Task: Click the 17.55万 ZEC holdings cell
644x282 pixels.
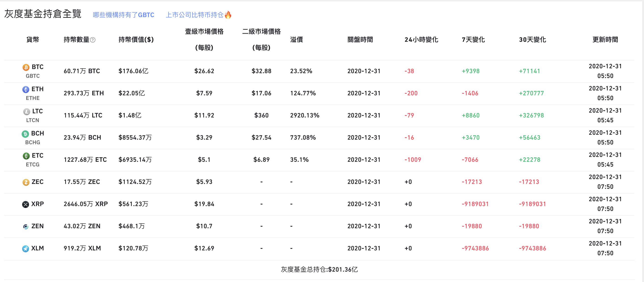Action: click(x=82, y=182)
